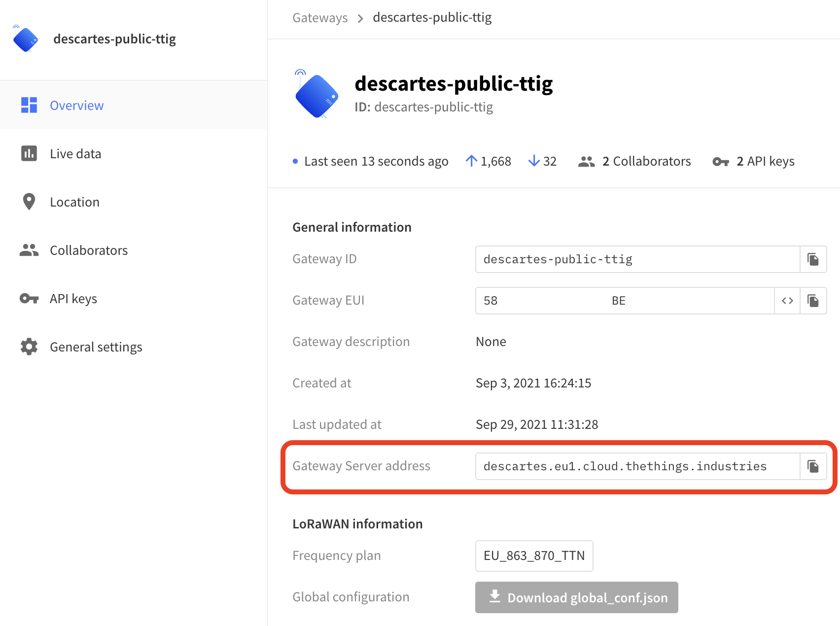Click the Created at date Sep 3, 2021
This screenshot has width=840, height=626.
pyautogui.click(x=533, y=383)
